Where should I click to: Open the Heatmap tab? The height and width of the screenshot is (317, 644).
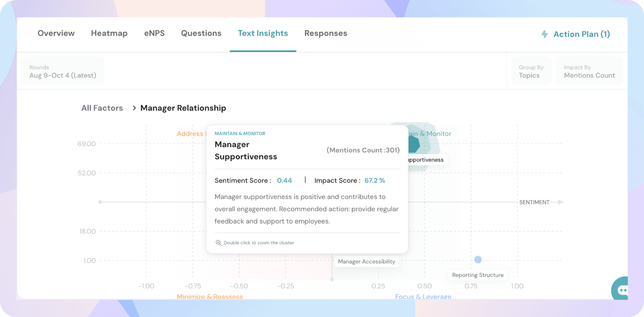coord(109,33)
